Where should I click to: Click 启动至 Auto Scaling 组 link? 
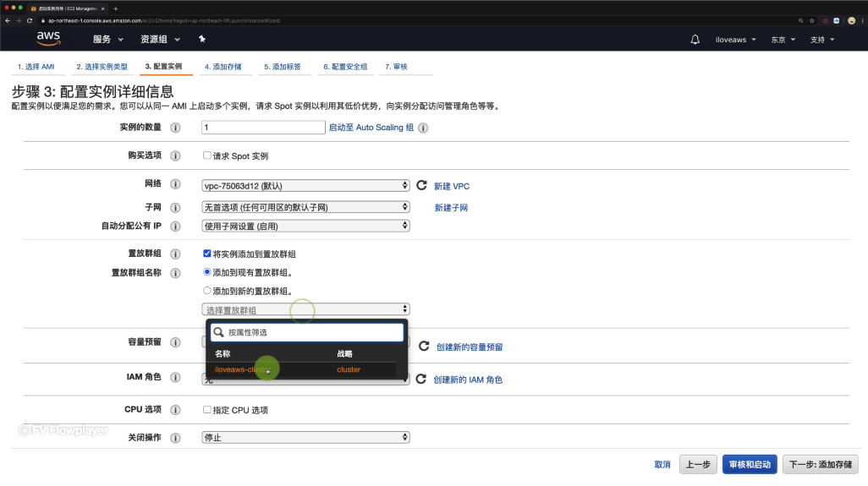pyautogui.click(x=371, y=128)
